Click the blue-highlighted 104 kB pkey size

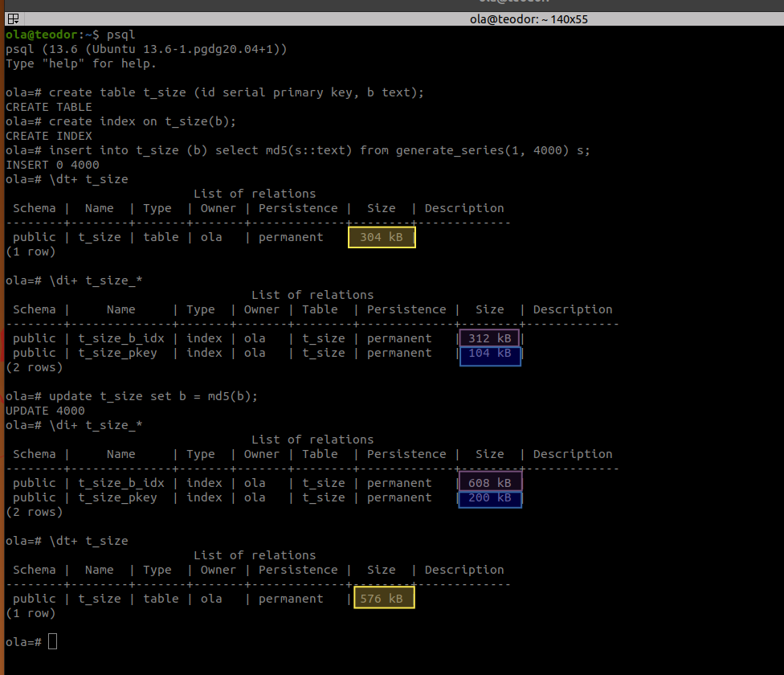pyautogui.click(x=489, y=354)
